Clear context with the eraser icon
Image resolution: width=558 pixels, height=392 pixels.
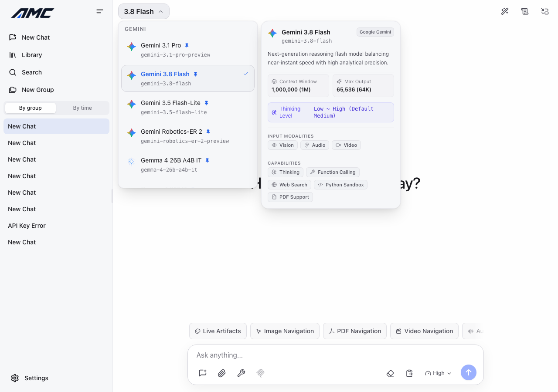[390, 373]
